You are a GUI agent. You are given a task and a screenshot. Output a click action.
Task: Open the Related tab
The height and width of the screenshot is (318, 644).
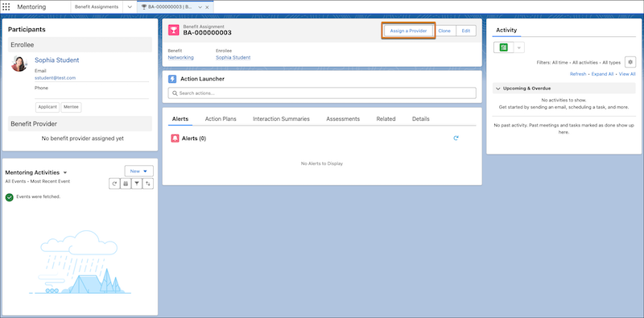(386, 118)
